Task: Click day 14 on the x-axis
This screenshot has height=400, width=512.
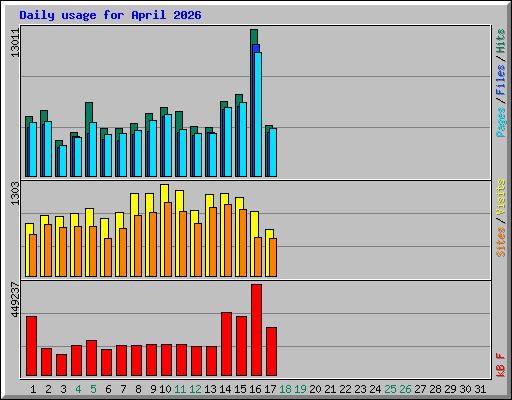Action: tap(225, 389)
